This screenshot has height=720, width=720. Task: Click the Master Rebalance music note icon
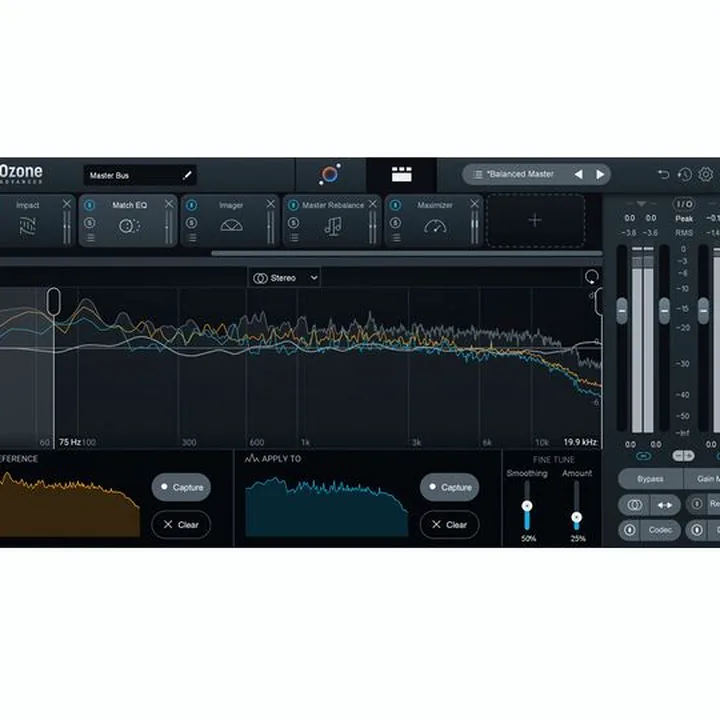[x=333, y=226]
